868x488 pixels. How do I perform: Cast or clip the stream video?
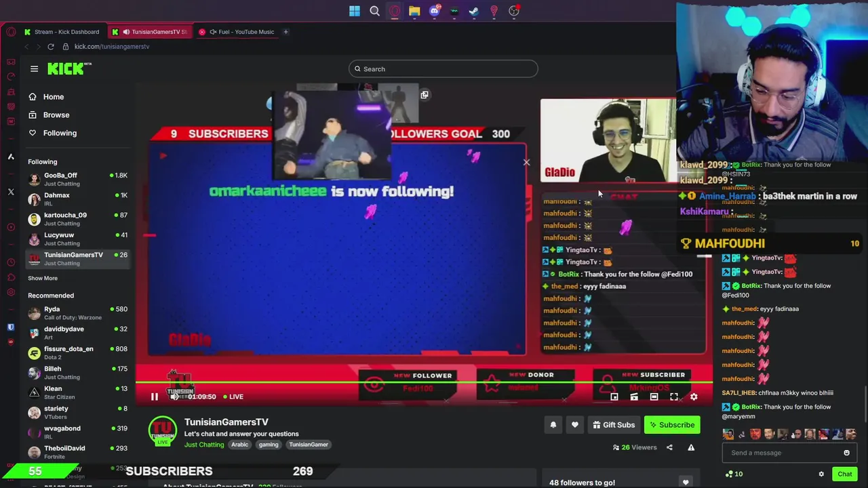click(x=634, y=397)
